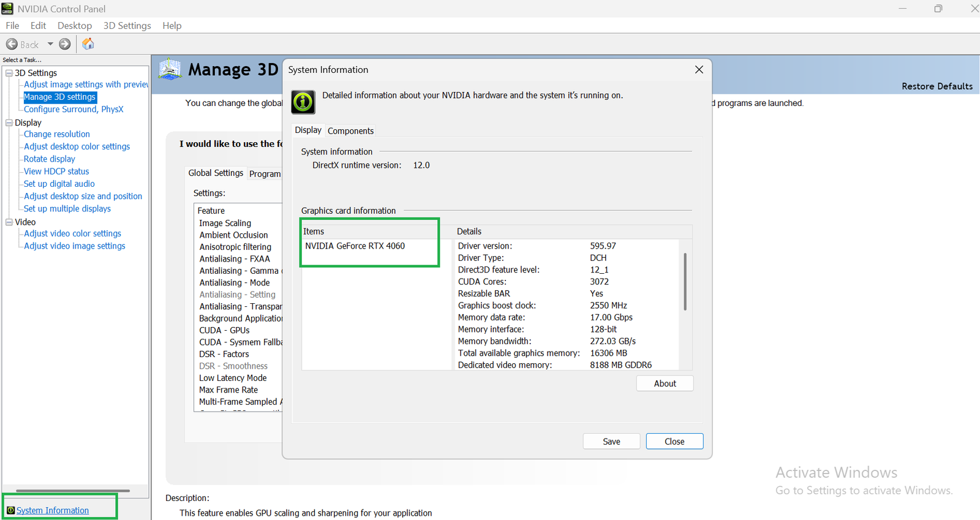Open Set up multiple displays
The width and height of the screenshot is (980, 520).
(67, 209)
